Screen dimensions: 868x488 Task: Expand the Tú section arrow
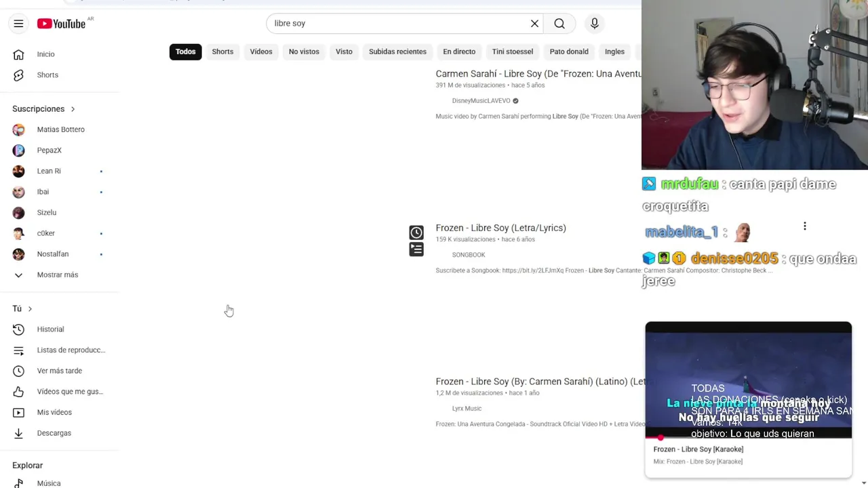click(30, 309)
